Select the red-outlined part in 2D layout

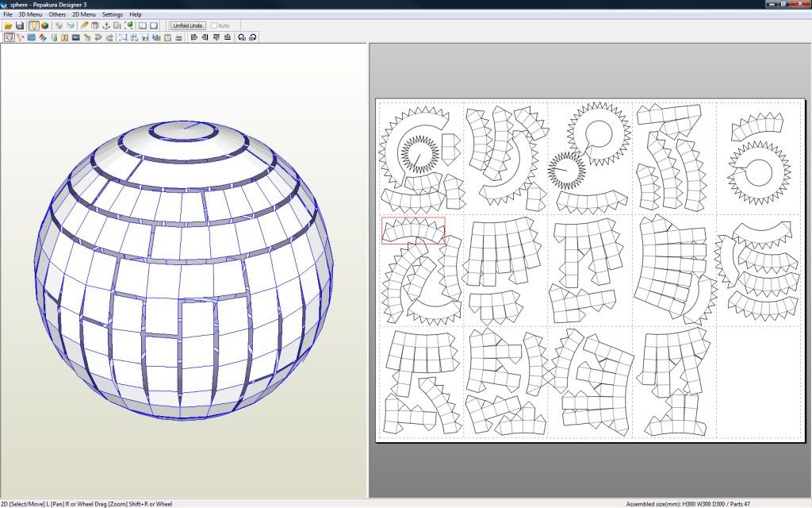[413, 230]
